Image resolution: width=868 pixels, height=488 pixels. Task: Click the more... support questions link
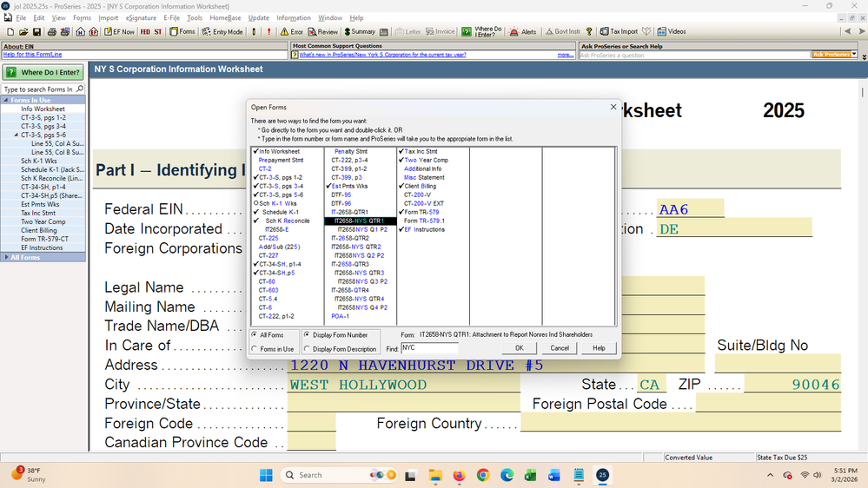pos(565,55)
